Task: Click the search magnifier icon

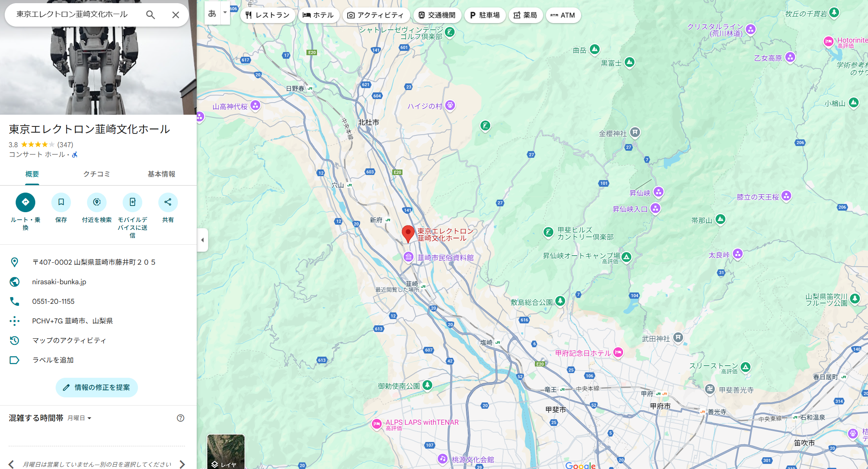Action: [x=150, y=15]
